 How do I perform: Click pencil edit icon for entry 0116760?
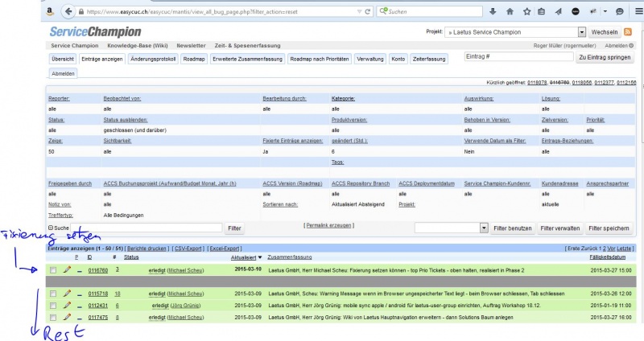pyautogui.click(x=67, y=269)
